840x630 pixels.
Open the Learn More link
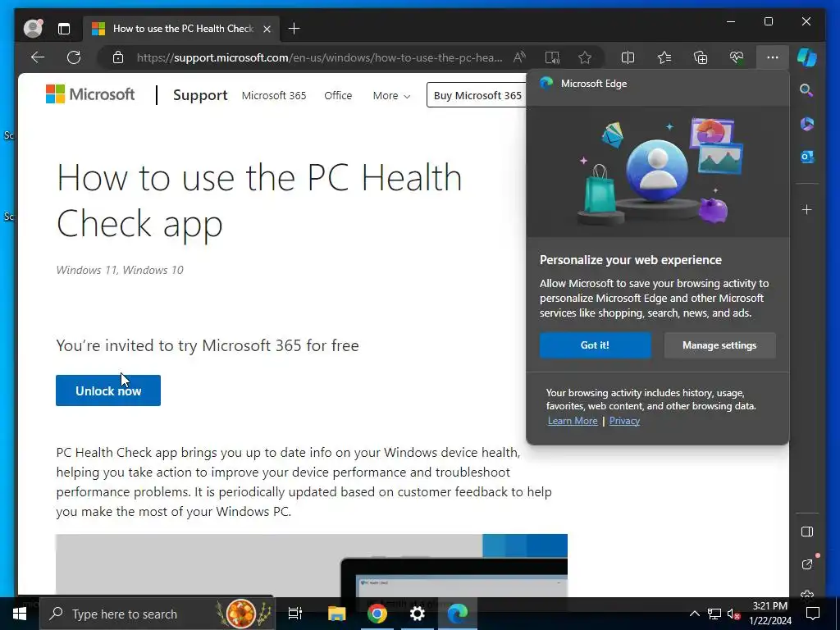click(x=572, y=421)
